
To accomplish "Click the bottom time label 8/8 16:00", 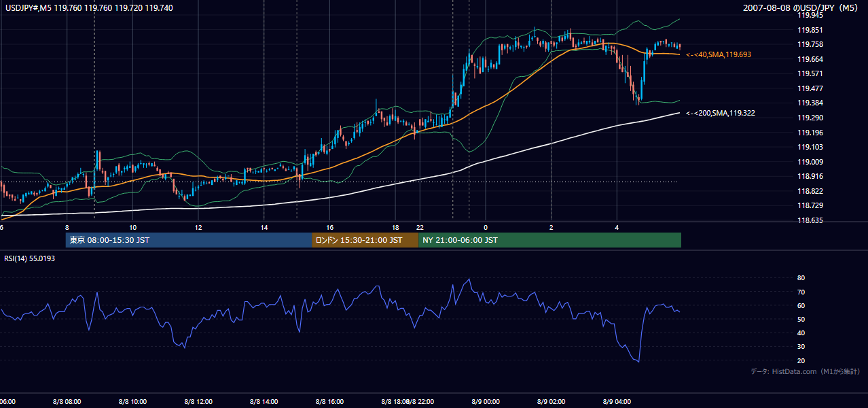I will coord(330,402).
